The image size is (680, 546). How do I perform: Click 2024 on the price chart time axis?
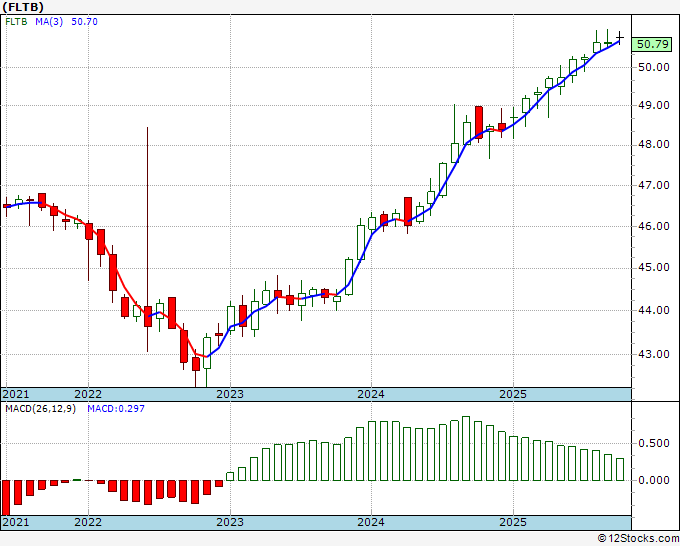pos(371,394)
